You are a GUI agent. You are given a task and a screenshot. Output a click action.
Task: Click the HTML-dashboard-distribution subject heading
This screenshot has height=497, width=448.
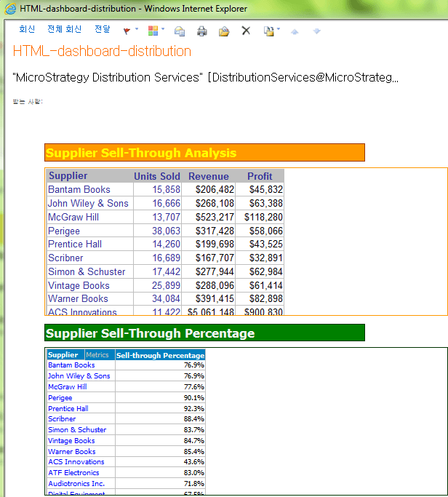[x=102, y=51]
